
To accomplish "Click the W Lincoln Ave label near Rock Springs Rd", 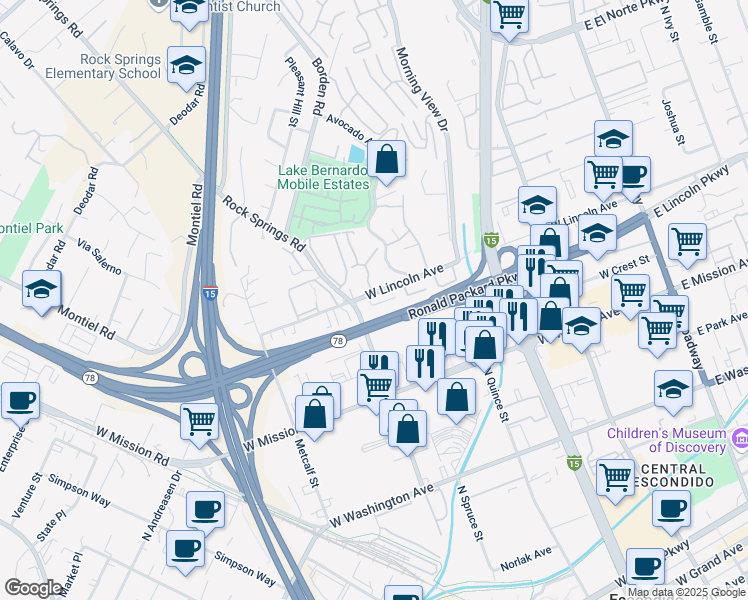I will click(405, 282).
